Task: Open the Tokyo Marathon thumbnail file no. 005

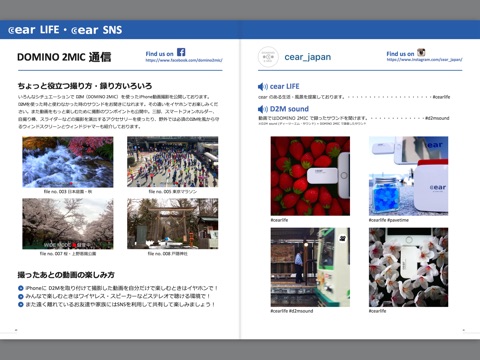Action: [173, 162]
